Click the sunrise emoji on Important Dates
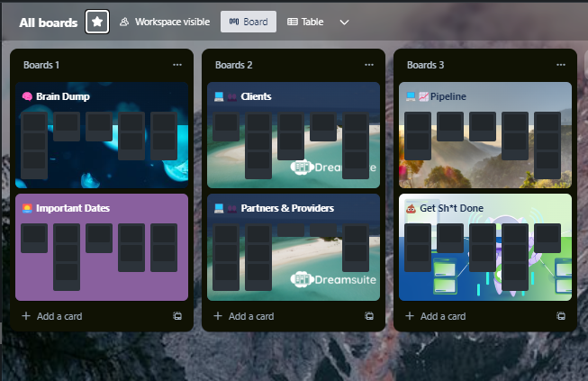 27,208
